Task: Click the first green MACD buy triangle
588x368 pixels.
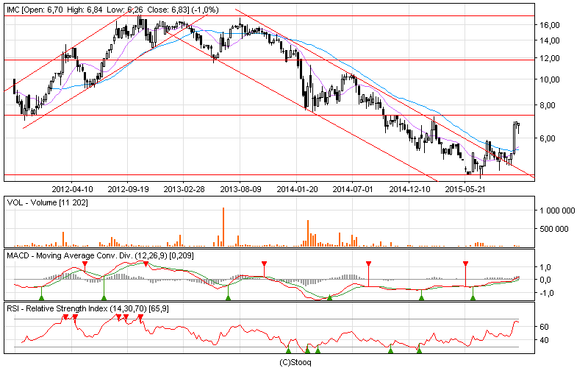Action: coord(42,298)
